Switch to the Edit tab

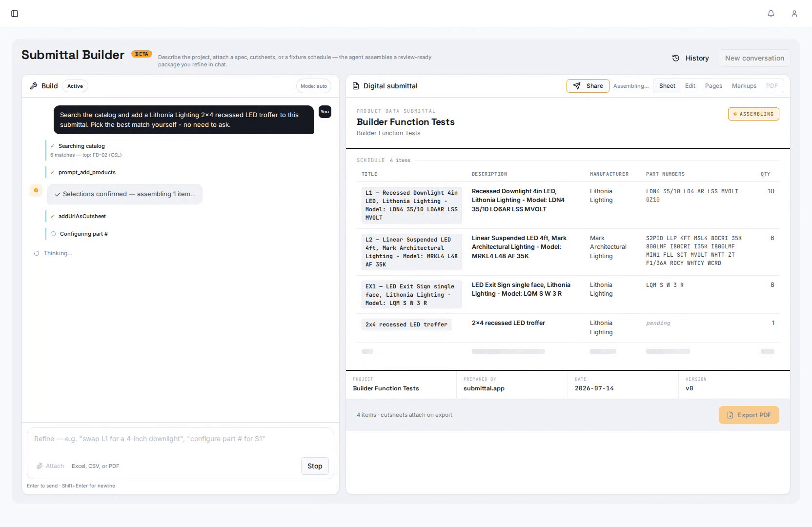690,86
